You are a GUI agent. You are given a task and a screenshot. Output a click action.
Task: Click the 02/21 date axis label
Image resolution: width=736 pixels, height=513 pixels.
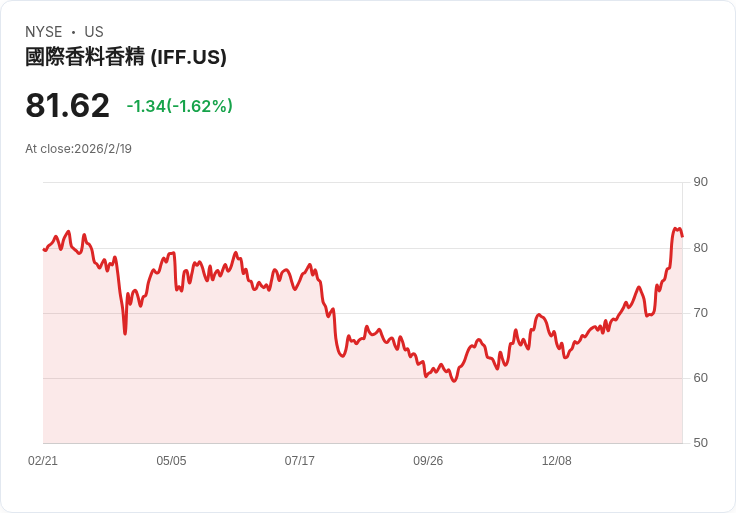tap(43, 460)
